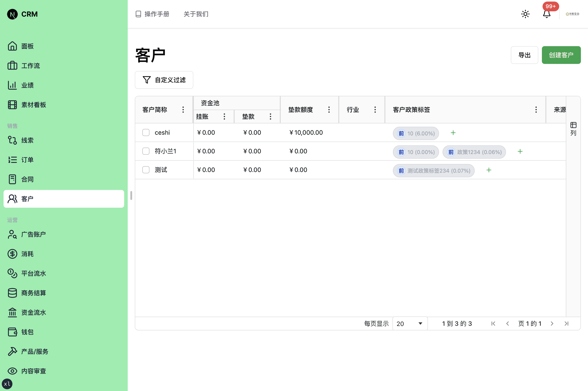Open 钱包 wallet in sidebar
This screenshot has width=588, height=391.
point(27,332)
